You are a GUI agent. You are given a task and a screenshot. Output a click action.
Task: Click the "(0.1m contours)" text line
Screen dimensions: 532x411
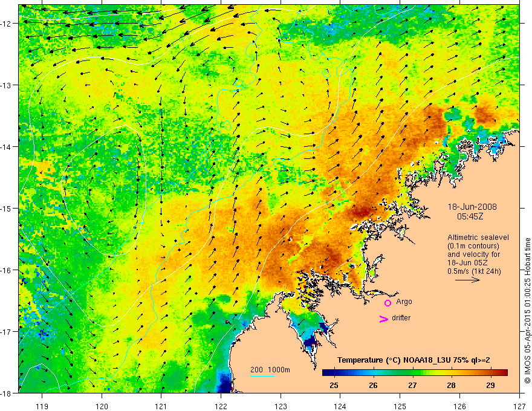coord(473,246)
